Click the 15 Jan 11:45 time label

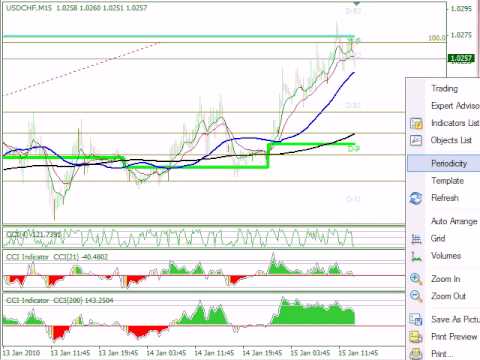358,353
